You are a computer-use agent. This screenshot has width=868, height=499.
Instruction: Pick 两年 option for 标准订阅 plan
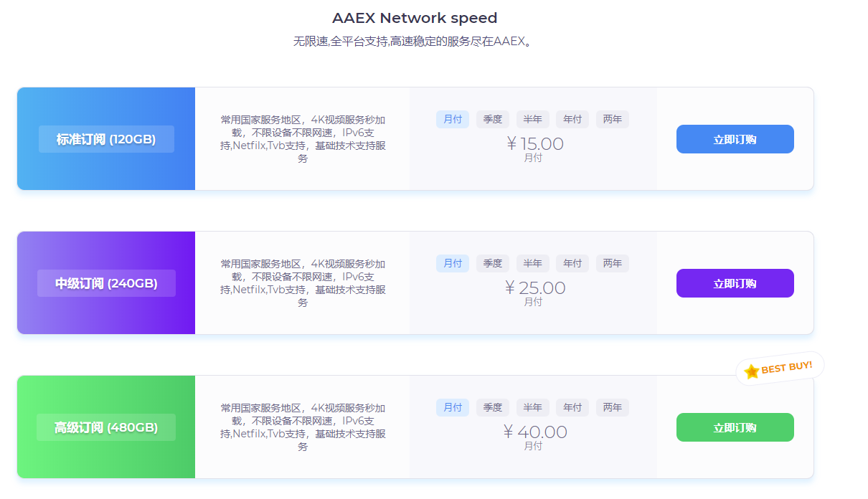[613, 119]
